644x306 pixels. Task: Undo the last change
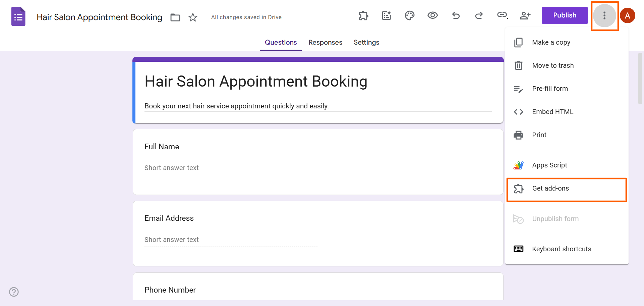[456, 15]
